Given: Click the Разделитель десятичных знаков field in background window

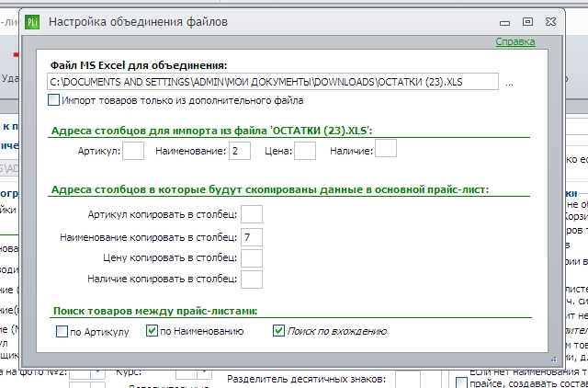Looking at the screenshot, I should (408, 379).
